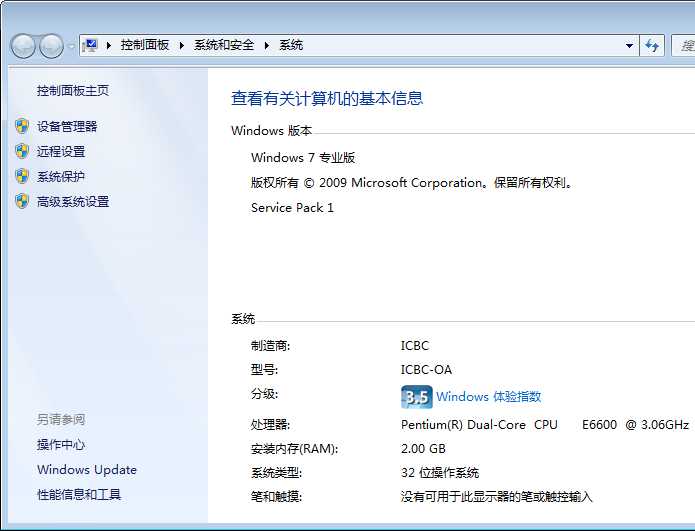This screenshot has width=695, height=531.
Task: Open 性能信息和工具 link
Action: pyautogui.click(x=79, y=494)
